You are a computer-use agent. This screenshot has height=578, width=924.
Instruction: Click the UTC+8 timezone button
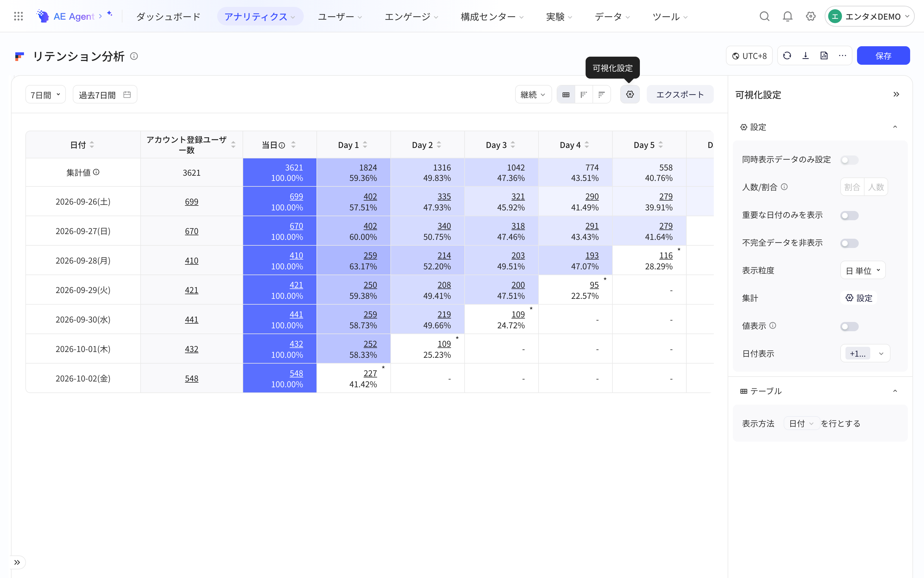point(749,56)
